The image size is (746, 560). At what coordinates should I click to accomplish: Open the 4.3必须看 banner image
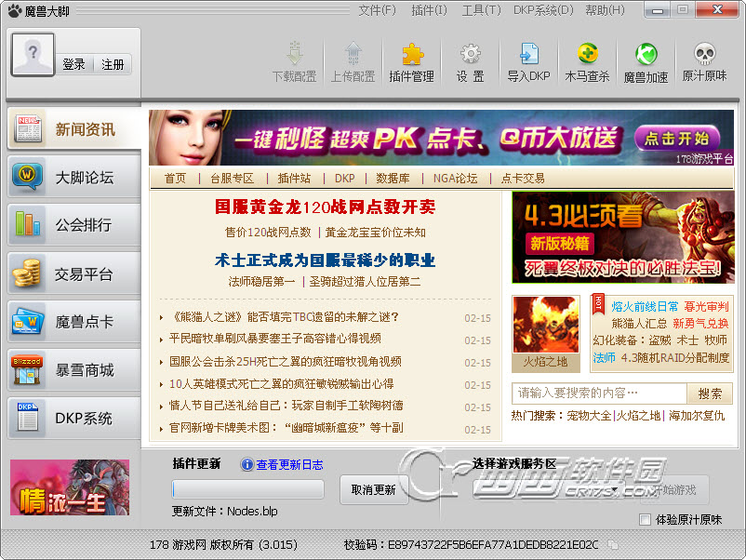point(623,237)
